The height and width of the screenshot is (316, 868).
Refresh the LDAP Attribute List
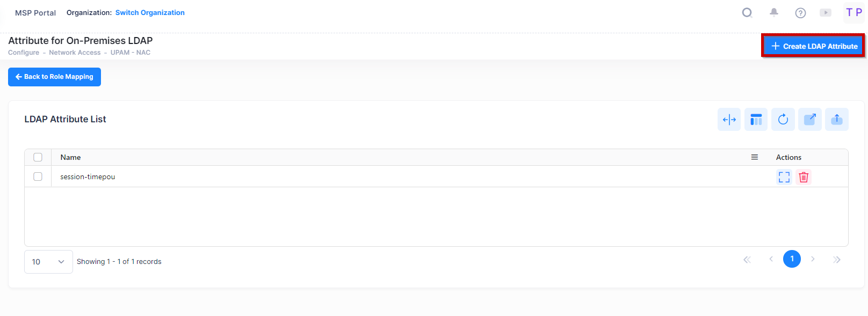pyautogui.click(x=783, y=119)
